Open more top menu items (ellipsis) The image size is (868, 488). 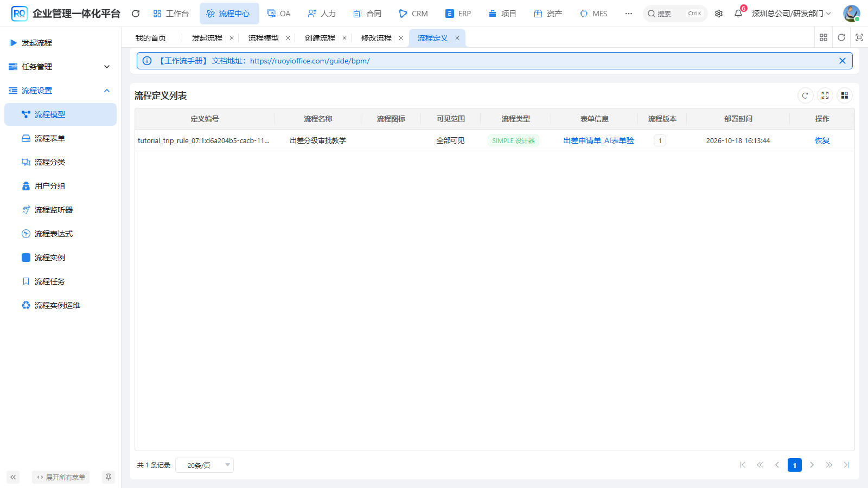(x=629, y=14)
